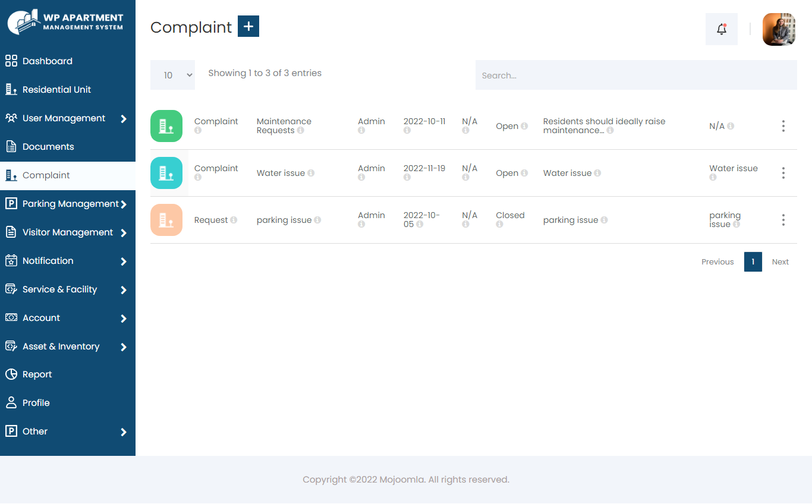This screenshot has width=812, height=504.
Task: Click the peach building icon of the parking issue row
Action: [166, 220]
